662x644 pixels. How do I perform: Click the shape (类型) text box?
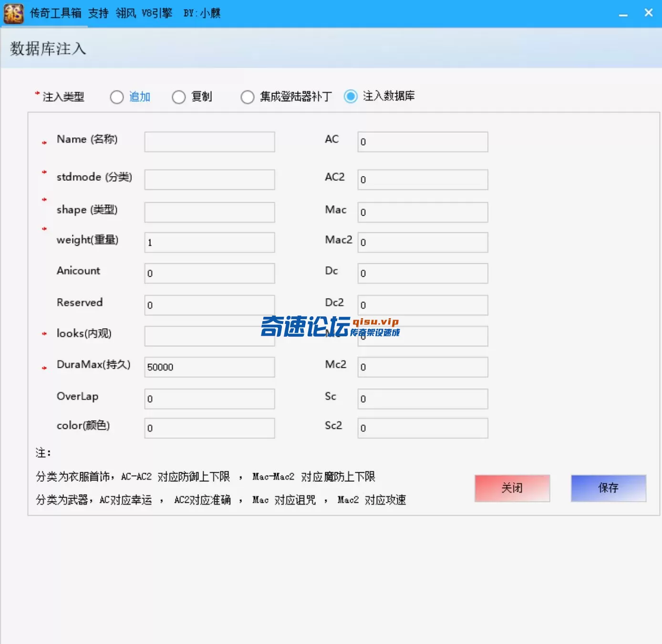(x=209, y=212)
